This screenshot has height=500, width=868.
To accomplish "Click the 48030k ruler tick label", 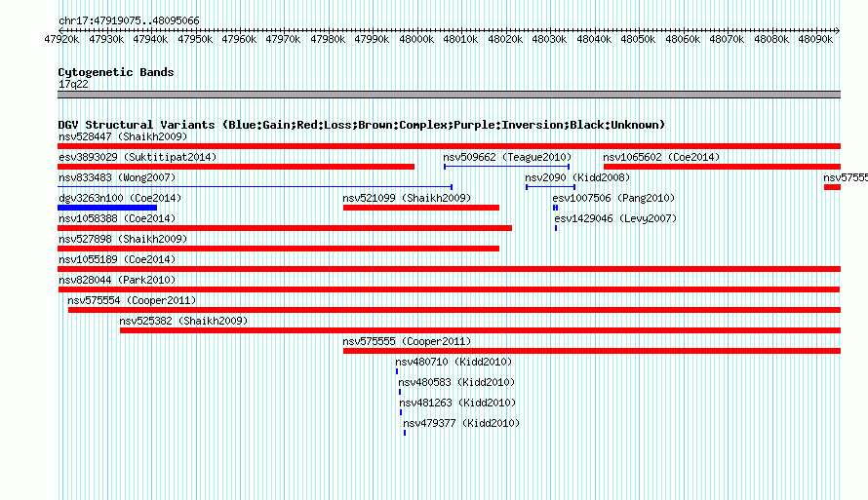I will (x=549, y=39).
